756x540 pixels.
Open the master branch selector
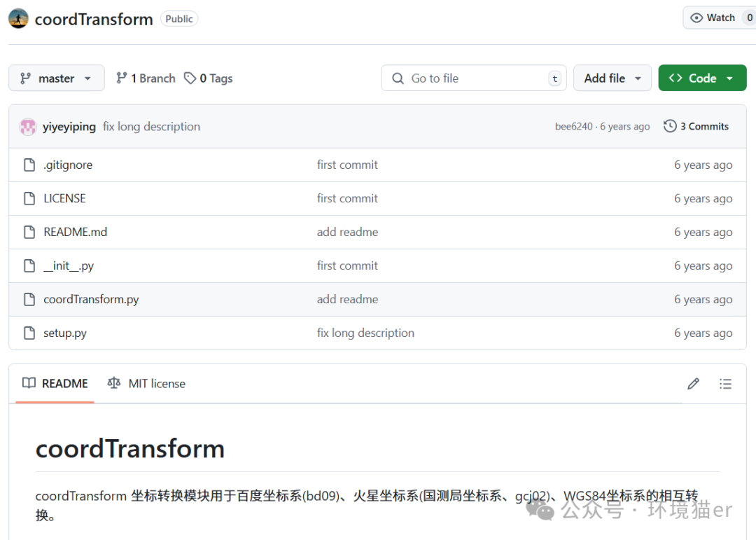click(x=56, y=78)
